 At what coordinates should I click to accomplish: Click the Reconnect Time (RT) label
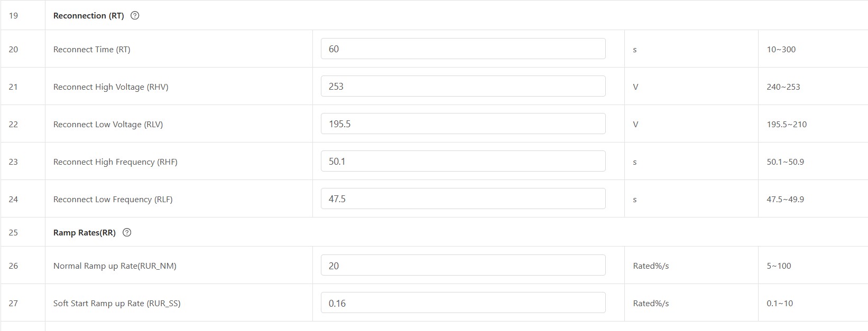point(91,50)
